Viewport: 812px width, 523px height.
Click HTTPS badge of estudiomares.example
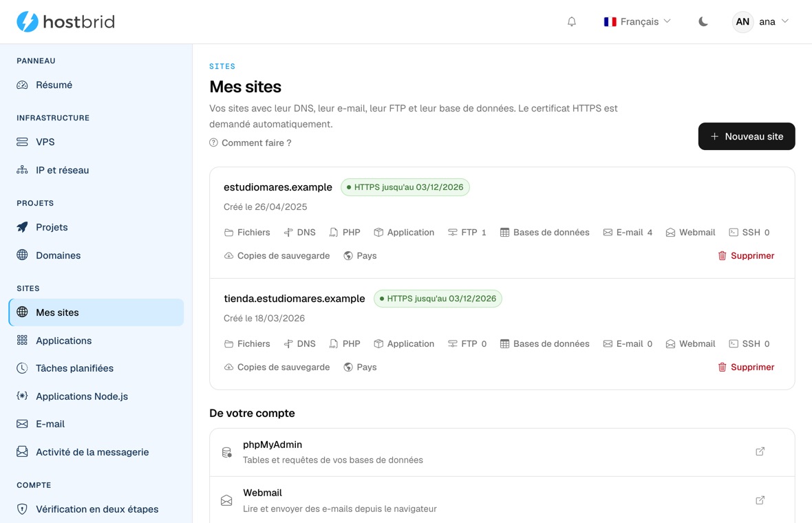pyautogui.click(x=405, y=187)
